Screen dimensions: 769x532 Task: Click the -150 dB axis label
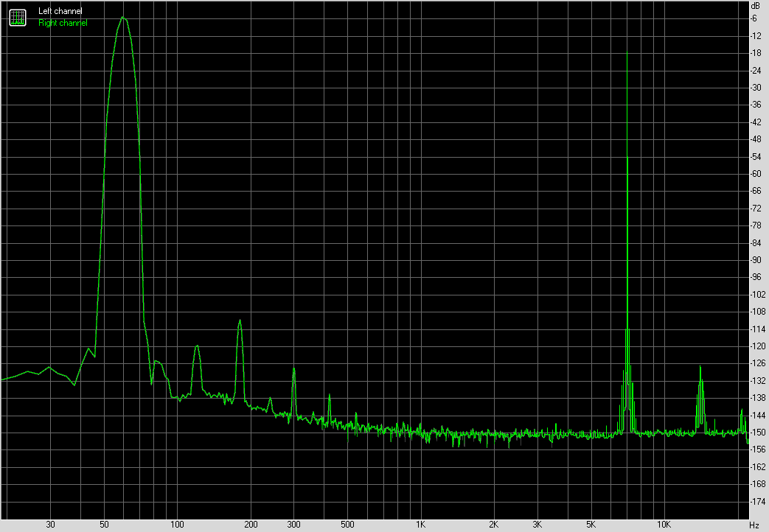(758, 433)
